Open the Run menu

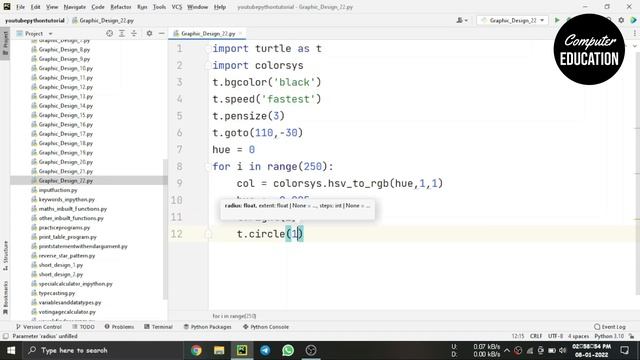(142, 7)
